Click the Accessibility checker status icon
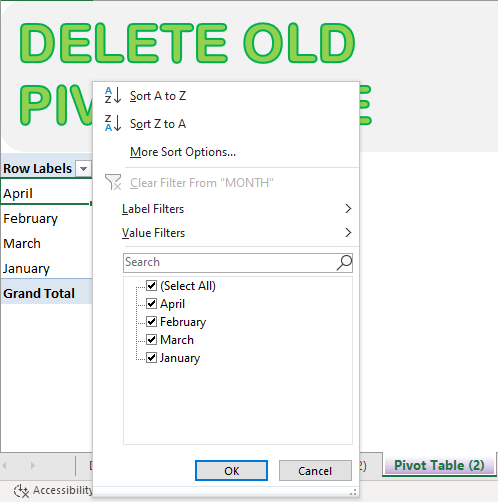The height and width of the screenshot is (502, 498). click(21, 491)
